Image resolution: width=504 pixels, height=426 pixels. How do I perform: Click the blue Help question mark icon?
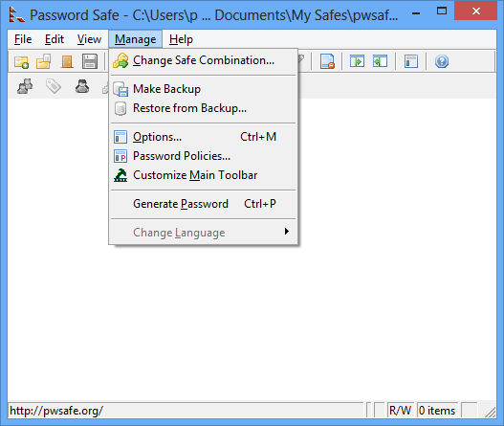(x=442, y=61)
